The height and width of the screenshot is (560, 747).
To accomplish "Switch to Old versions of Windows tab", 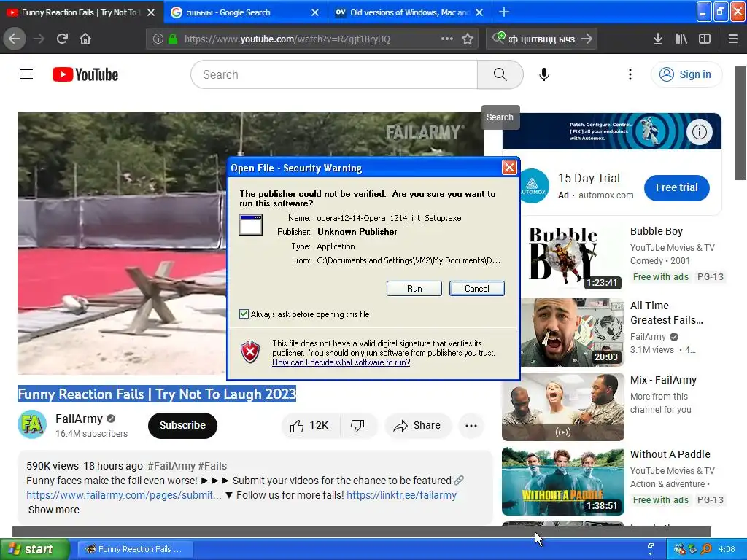I will click(410, 12).
